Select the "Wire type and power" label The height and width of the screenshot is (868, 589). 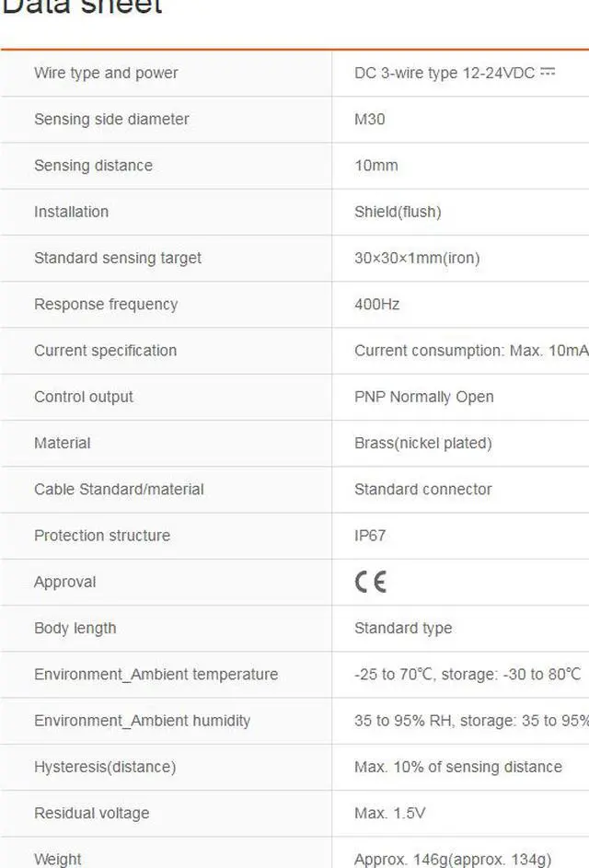pyautogui.click(x=106, y=73)
